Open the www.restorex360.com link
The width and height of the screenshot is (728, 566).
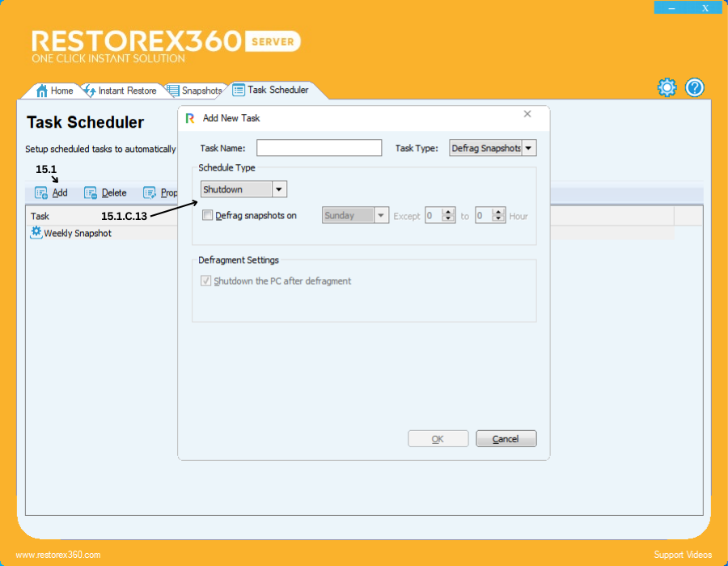point(58,555)
